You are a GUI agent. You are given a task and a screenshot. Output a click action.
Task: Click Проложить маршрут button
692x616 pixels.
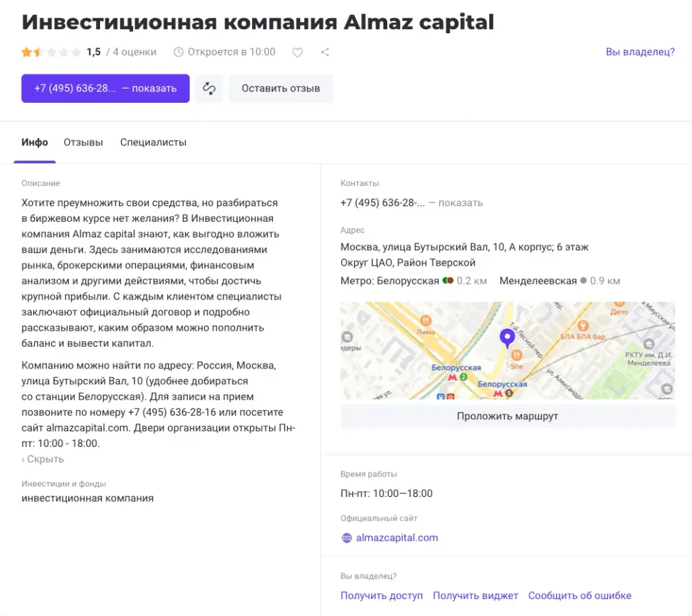point(508,416)
